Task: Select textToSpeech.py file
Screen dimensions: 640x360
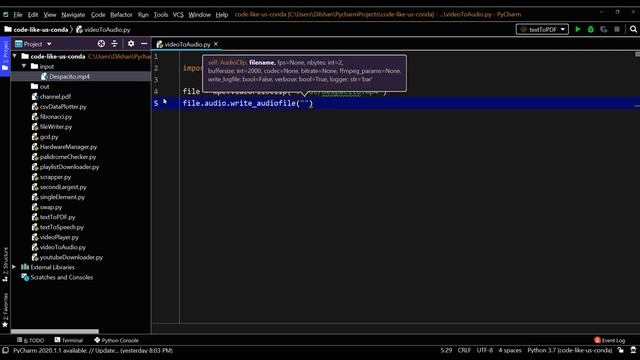Action: pos(62,227)
